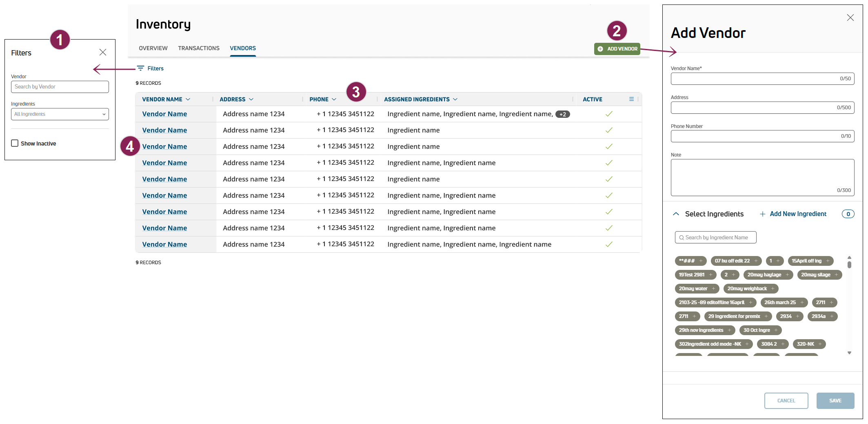Click Cancel in the Add Vendor form
This screenshot has height=424, width=868.
786,400
